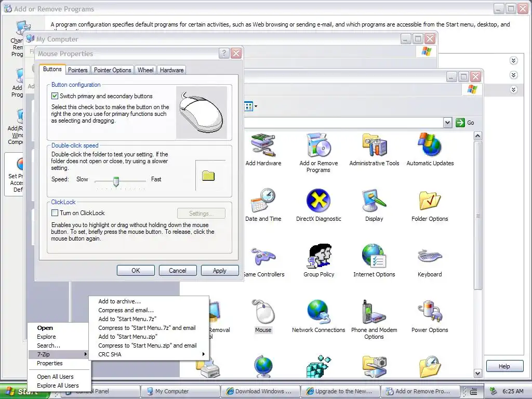
Task: Select the Mouse icon in Control Panel
Action: tap(263, 316)
